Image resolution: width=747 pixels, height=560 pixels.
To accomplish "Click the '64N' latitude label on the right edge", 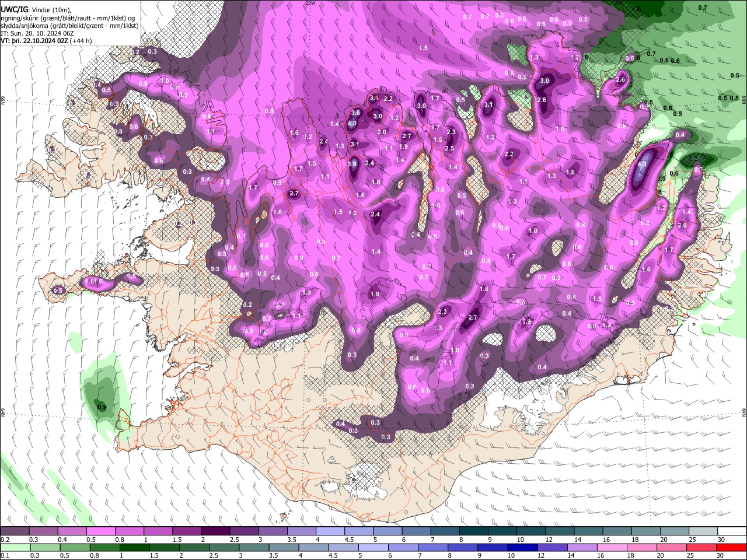I will (744, 411).
